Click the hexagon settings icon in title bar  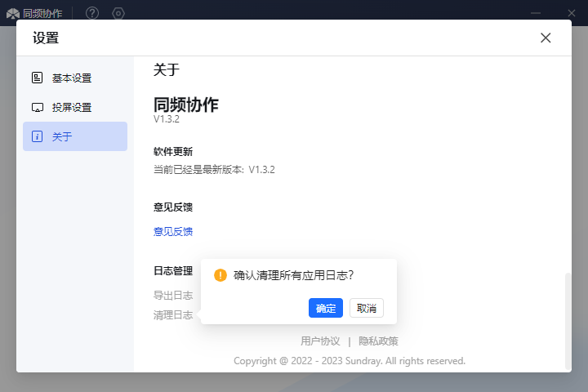(118, 14)
